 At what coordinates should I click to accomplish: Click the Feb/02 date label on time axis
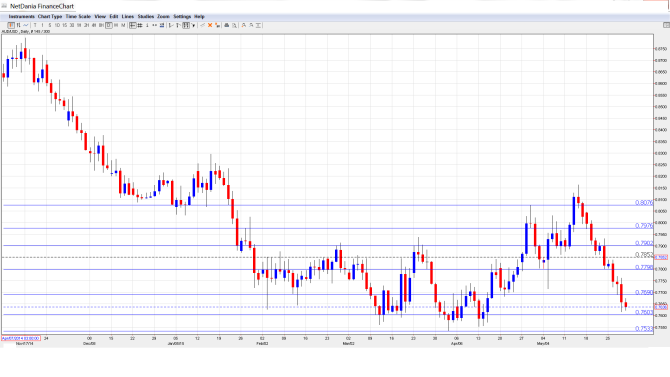262,344
